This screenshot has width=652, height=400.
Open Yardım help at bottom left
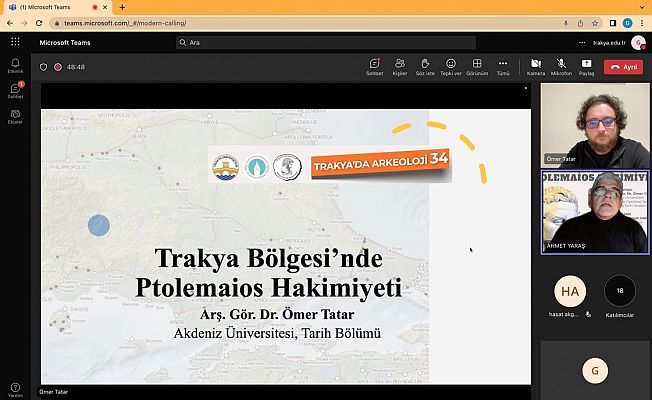(x=15, y=388)
